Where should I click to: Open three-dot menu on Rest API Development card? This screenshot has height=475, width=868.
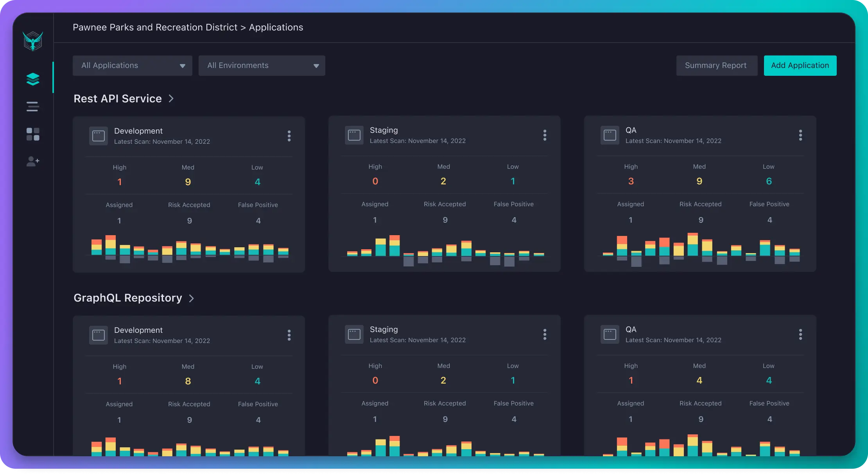pyautogui.click(x=289, y=136)
